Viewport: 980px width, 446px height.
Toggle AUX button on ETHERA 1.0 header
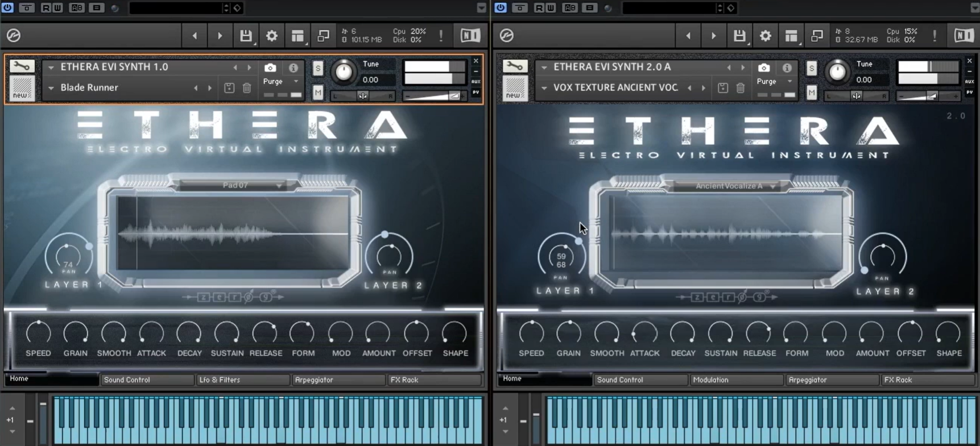pos(476,81)
